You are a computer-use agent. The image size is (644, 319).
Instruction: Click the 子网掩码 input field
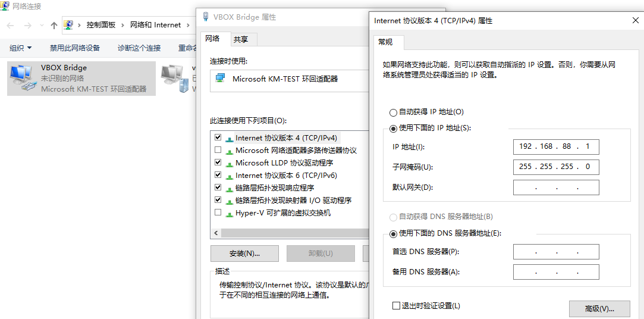pyautogui.click(x=556, y=167)
